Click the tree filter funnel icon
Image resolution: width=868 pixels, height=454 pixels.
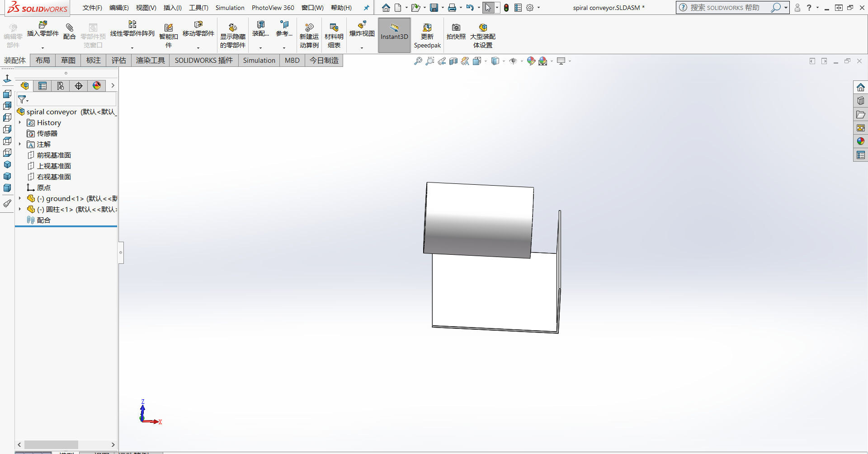coord(22,99)
